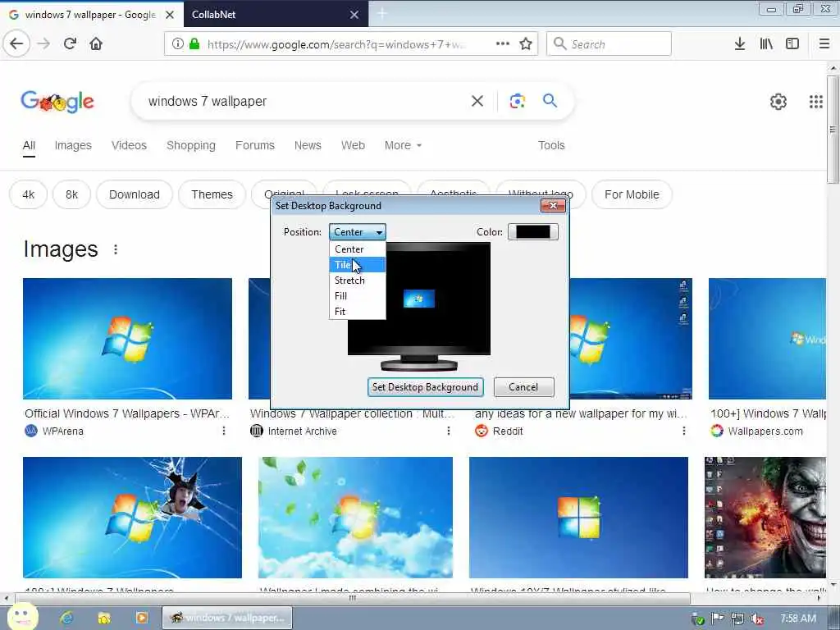This screenshot has width=840, height=630.
Task: Apply the For Mobile filter chip
Action: 632,194
